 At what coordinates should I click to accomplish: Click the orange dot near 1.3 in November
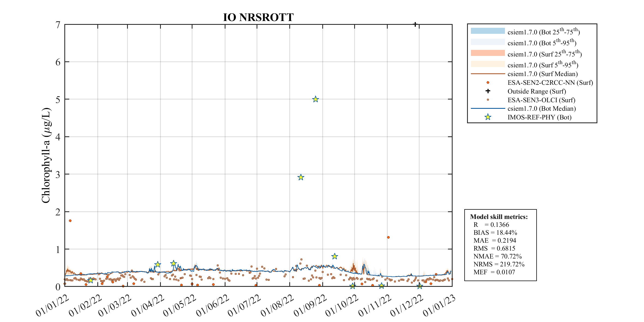click(388, 237)
